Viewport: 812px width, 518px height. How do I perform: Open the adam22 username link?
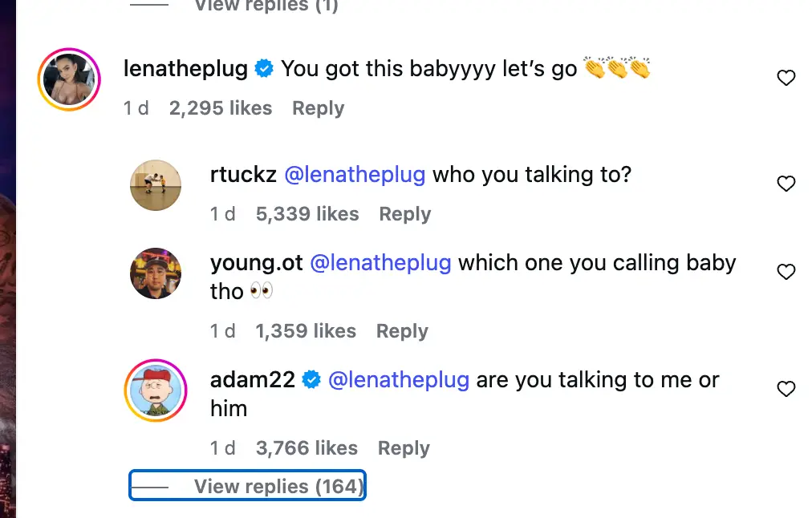(x=253, y=379)
